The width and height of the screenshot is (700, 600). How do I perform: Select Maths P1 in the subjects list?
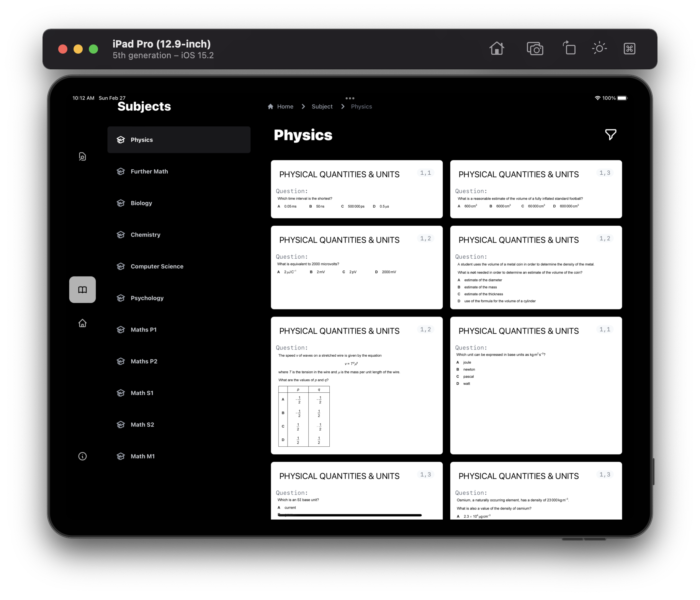(179, 330)
